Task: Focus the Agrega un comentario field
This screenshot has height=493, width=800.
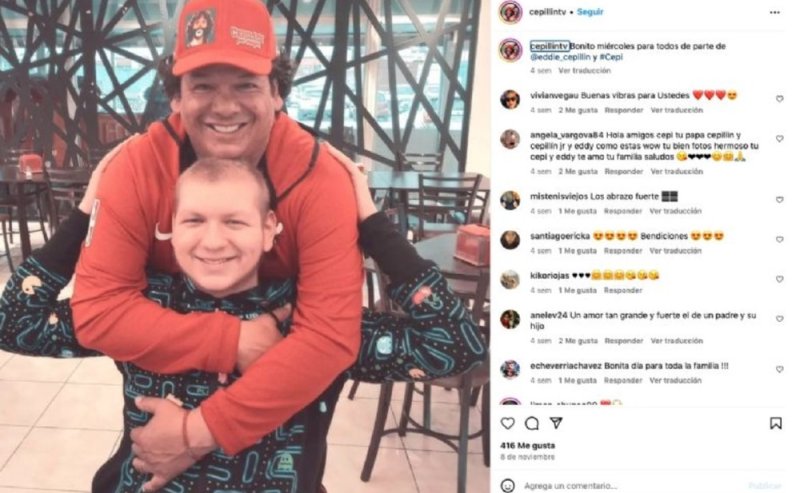Action: pyautogui.click(x=633, y=485)
